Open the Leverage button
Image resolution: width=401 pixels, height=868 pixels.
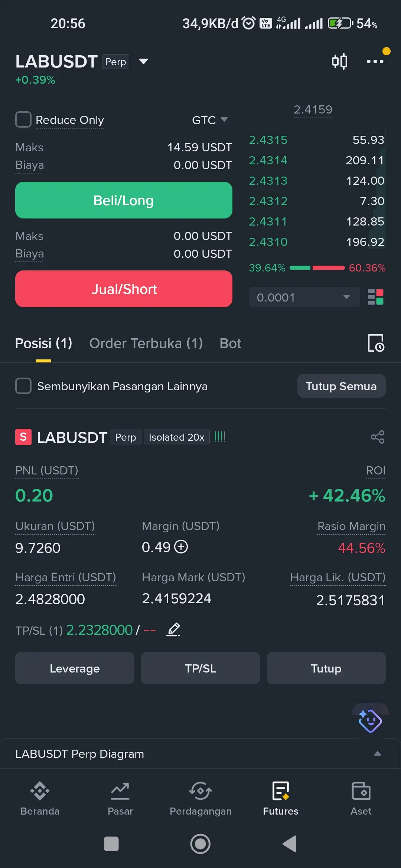(x=75, y=668)
